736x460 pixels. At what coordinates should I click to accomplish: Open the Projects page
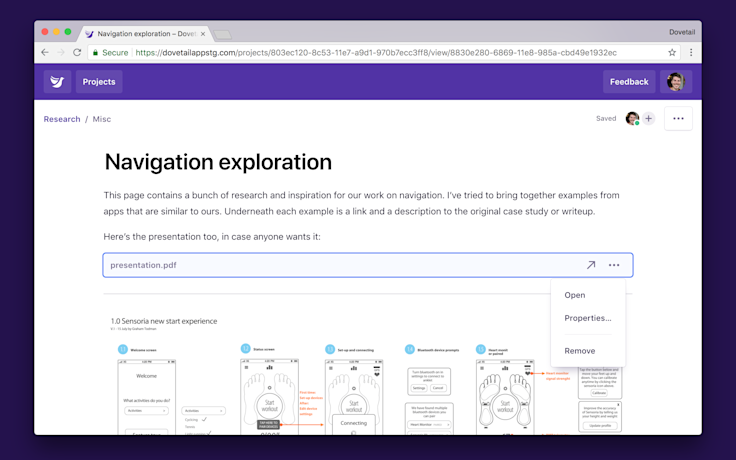tap(99, 82)
